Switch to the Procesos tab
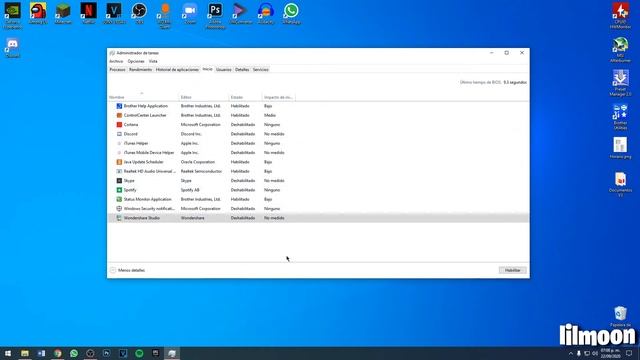Viewport: 640px width, 360px height. click(x=117, y=69)
